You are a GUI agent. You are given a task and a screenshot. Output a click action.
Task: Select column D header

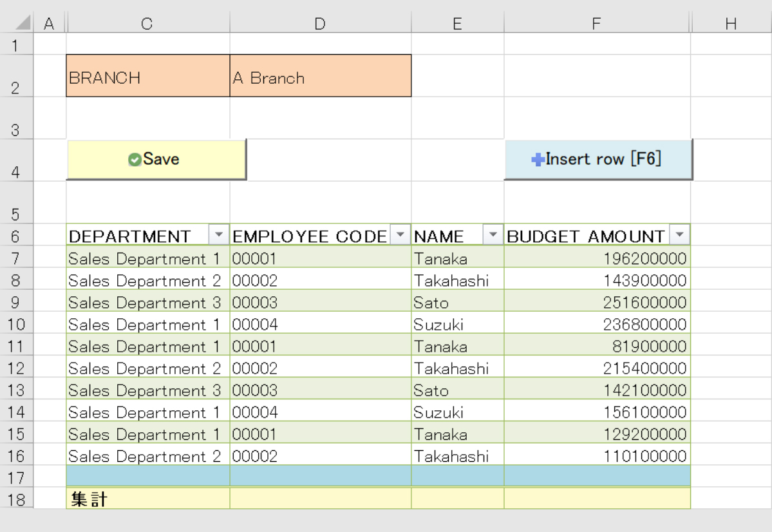[320, 24]
